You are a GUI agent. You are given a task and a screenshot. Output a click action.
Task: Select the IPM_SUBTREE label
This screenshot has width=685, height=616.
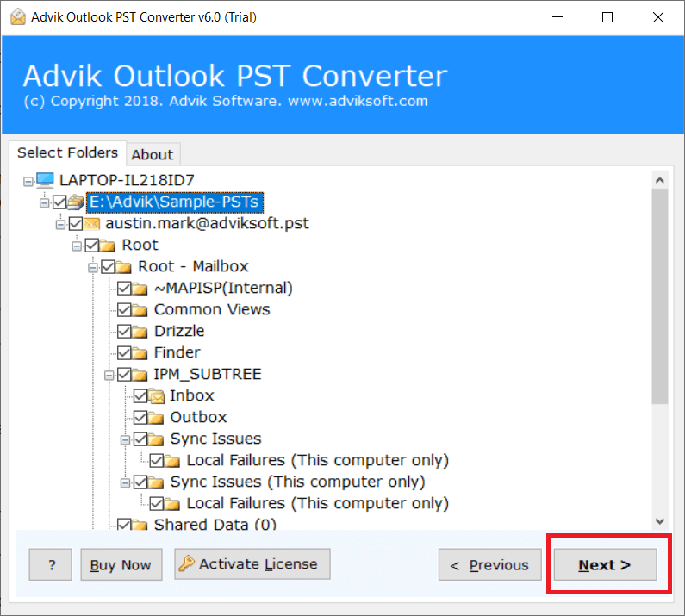click(x=208, y=375)
